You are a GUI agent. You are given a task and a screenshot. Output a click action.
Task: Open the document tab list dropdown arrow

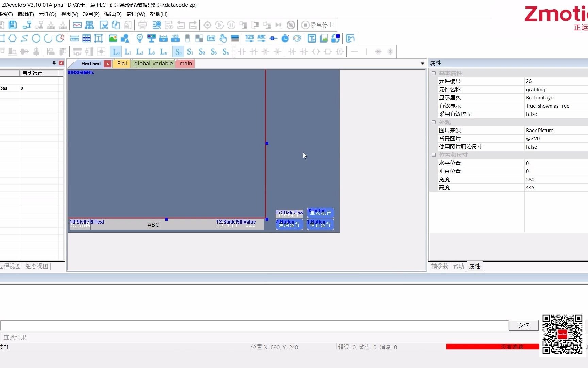tap(422, 63)
